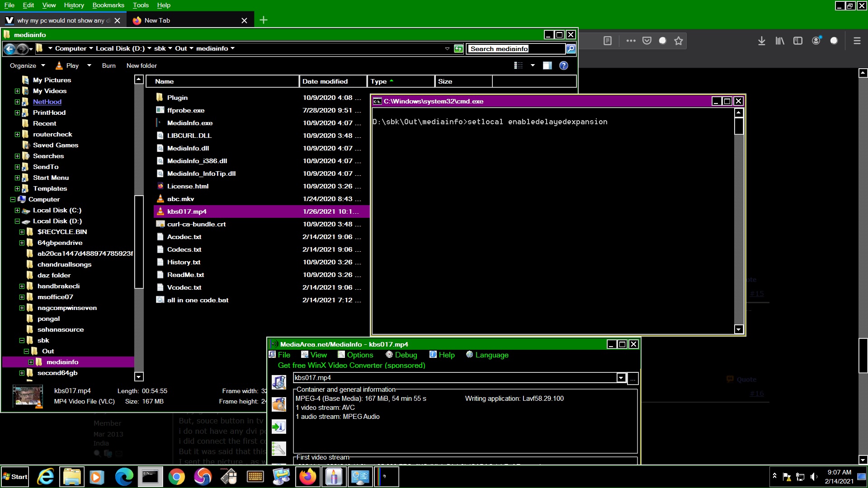The width and height of the screenshot is (868, 488).
Task: Click volume speaker icon in system tray
Action: [x=814, y=477]
